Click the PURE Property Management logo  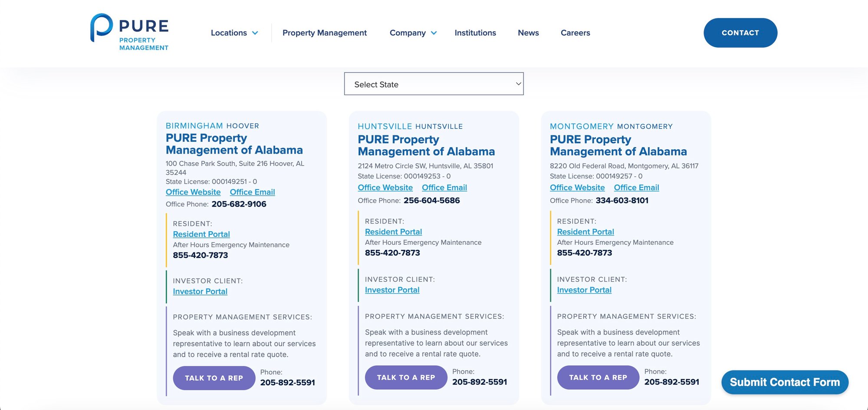129,33
